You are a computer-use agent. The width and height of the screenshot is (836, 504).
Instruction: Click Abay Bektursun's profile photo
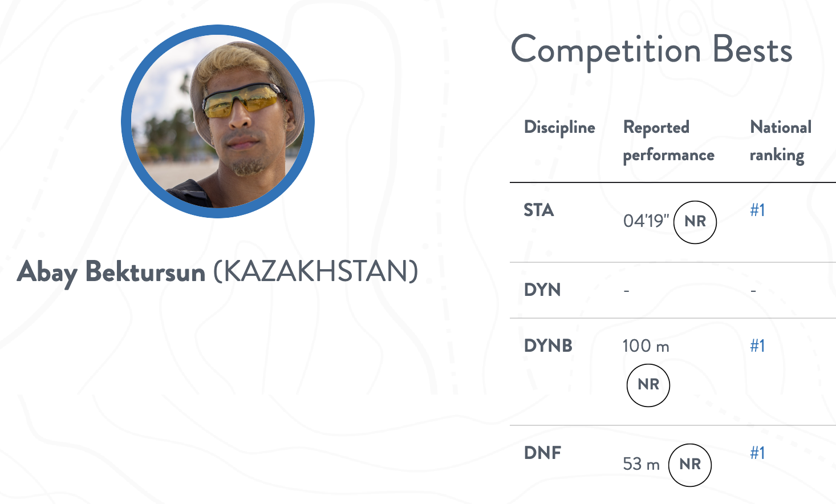(x=218, y=121)
